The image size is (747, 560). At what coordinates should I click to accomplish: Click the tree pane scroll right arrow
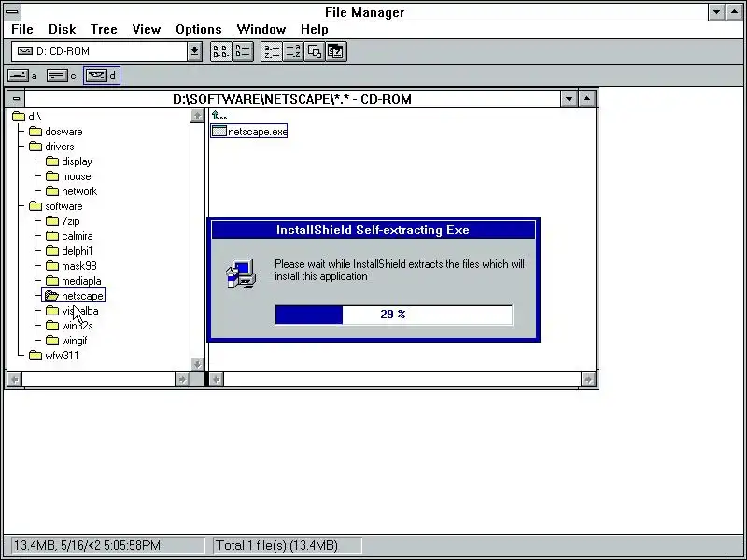182,379
